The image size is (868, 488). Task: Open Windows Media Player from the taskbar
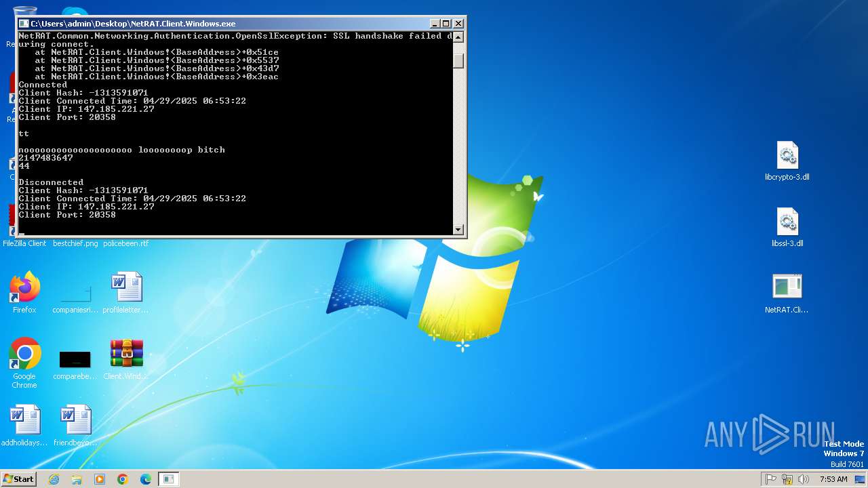100,479
